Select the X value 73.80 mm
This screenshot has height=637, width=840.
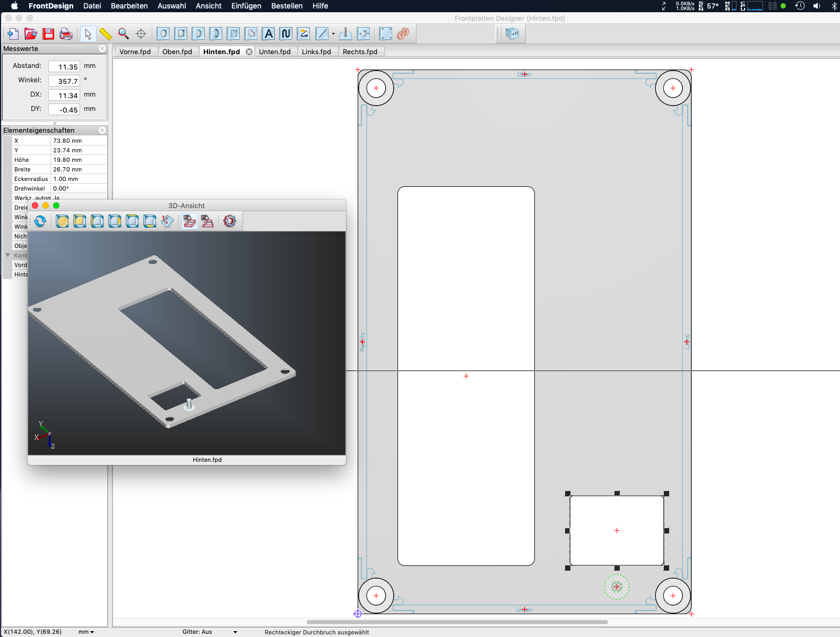pyautogui.click(x=79, y=141)
